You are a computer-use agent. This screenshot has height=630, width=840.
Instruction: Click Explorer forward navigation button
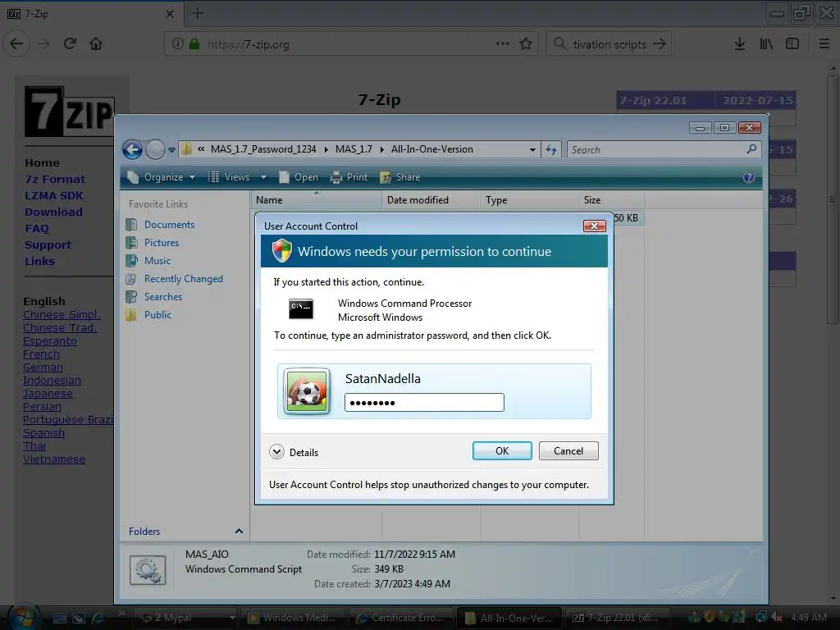pos(155,149)
